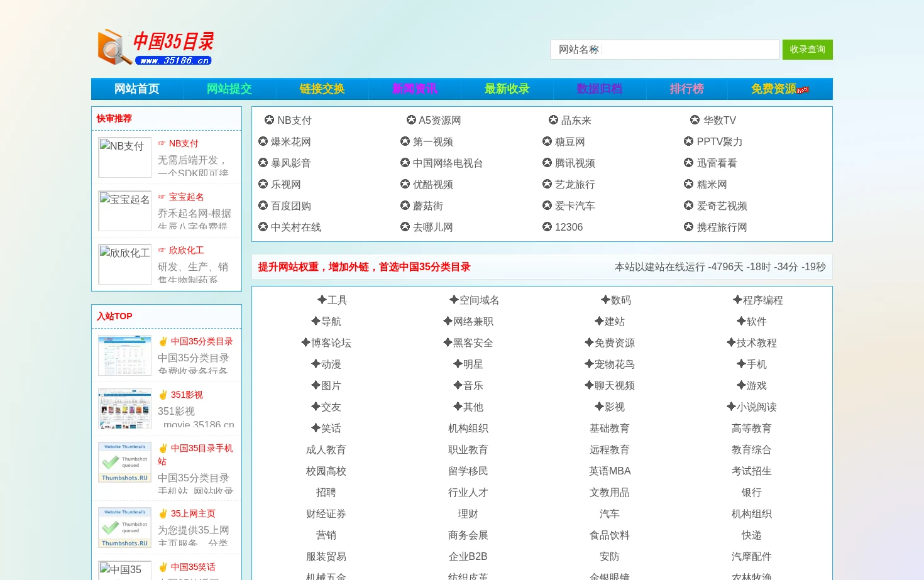Click the star icon beside NB支付

point(269,119)
